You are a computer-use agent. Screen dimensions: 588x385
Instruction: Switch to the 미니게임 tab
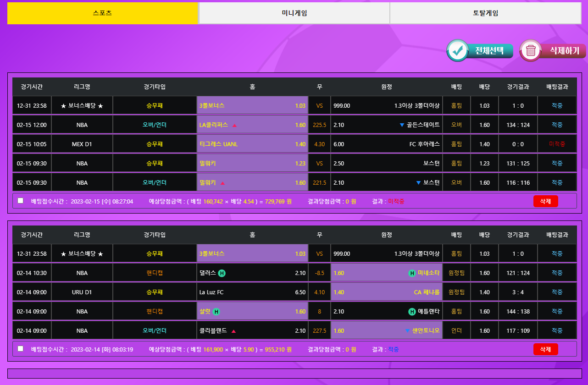[x=294, y=13]
